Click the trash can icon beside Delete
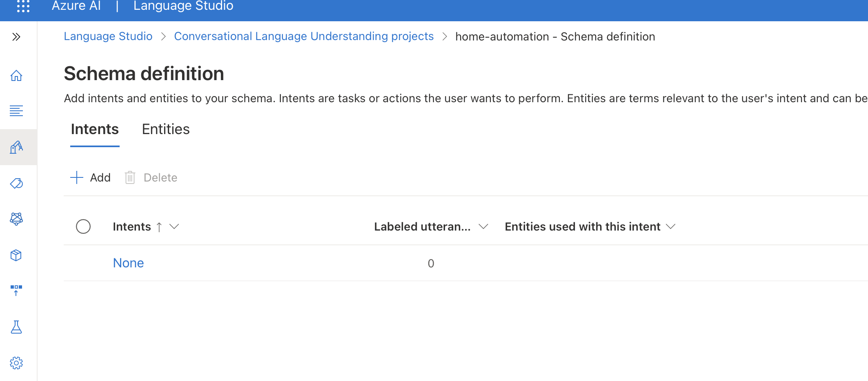Image resolution: width=868 pixels, height=381 pixels. click(130, 178)
